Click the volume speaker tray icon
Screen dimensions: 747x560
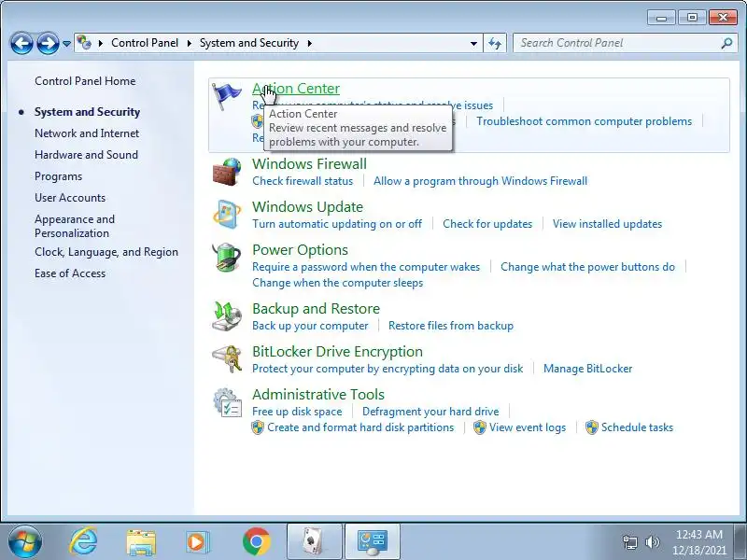pyautogui.click(x=652, y=542)
